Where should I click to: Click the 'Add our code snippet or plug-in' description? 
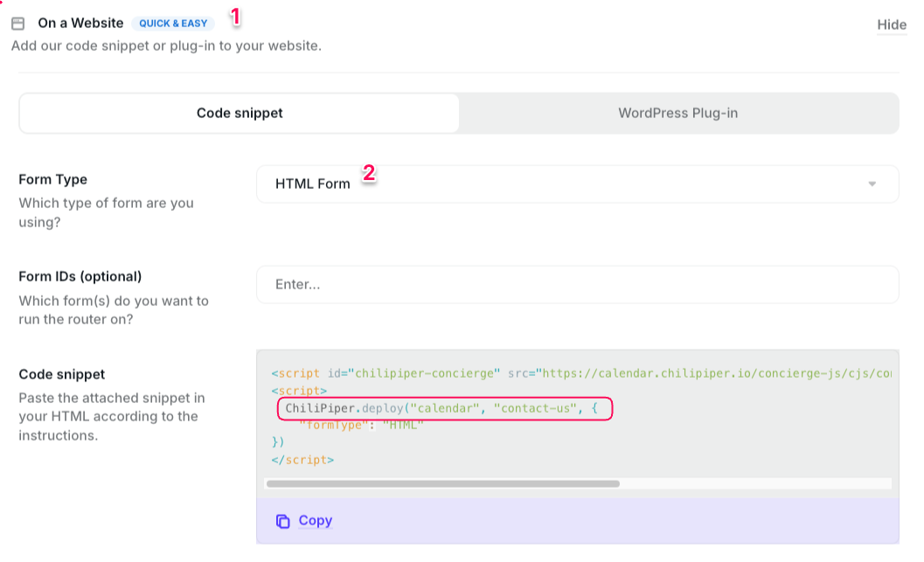pyautogui.click(x=166, y=46)
